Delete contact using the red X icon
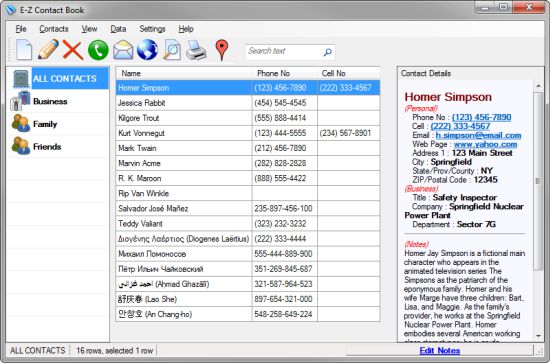This screenshot has width=550, height=363. coord(73,50)
